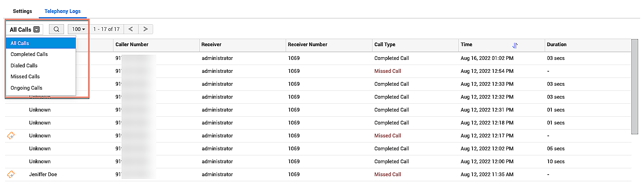
Task: Pick Ongoing Calls from the list
Action: click(x=26, y=88)
